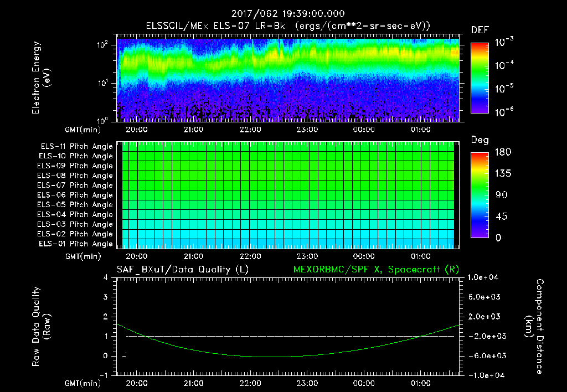Click the 10^-6 value on DEF scale
Screen dimensions: 567x392
tap(504, 112)
